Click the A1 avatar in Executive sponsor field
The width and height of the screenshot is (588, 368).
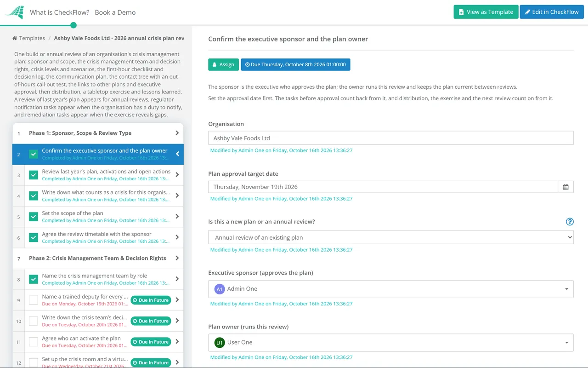point(220,289)
